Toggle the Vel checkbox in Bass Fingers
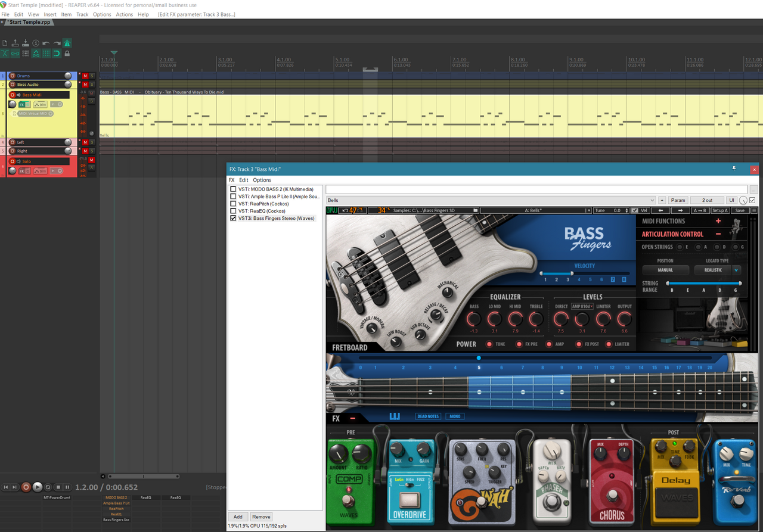 [x=634, y=210]
